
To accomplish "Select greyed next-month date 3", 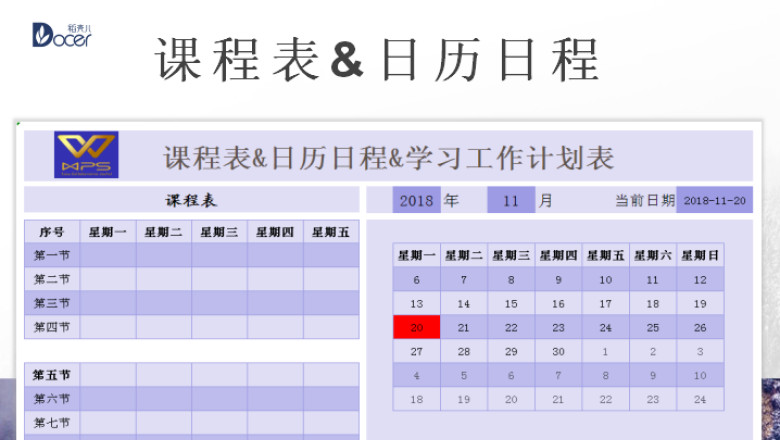I will tap(700, 351).
